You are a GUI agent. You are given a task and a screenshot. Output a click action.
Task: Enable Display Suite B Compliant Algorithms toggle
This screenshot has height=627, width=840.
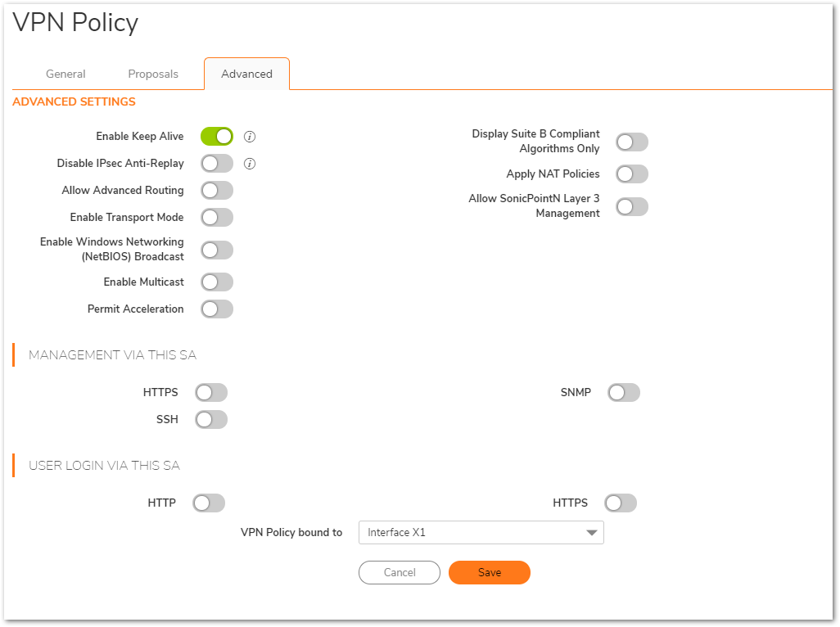point(632,142)
